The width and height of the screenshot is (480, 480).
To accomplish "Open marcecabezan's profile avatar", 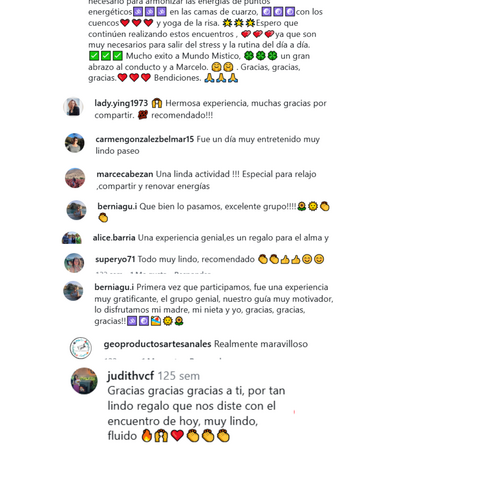I will coord(75,178).
